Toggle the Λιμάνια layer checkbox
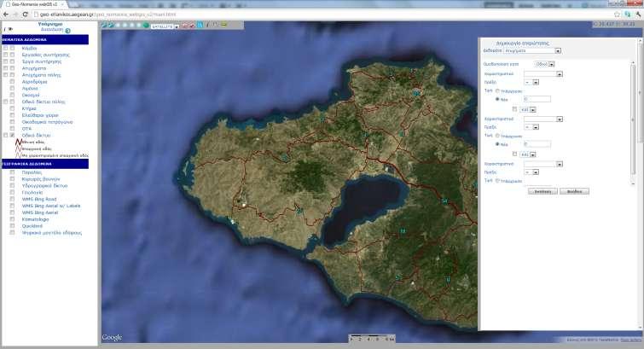This screenshot has width=644, height=349. [12, 88]
